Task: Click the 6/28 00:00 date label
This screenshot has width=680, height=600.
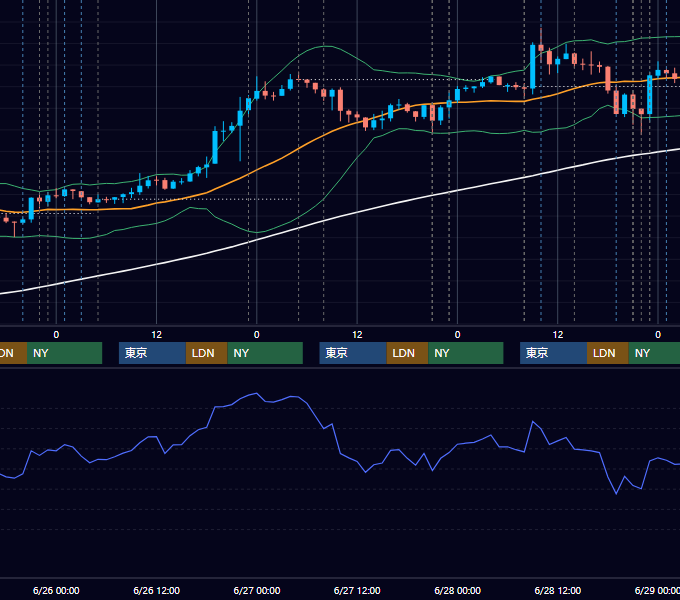Action: [x=458, y=590]
